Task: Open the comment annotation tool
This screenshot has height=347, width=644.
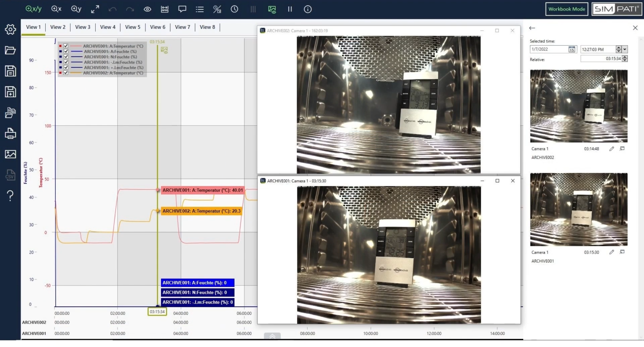Action: 182,9
